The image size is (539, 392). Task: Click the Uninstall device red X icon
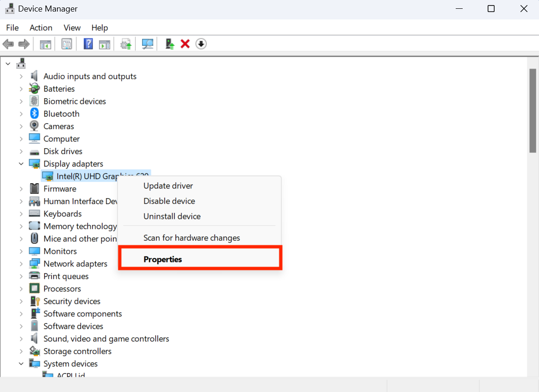[x=185, y=44]
